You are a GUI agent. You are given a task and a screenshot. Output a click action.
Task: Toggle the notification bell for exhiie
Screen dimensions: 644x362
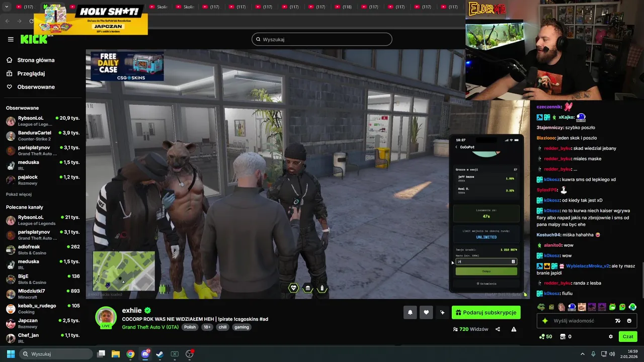point(410,313)
